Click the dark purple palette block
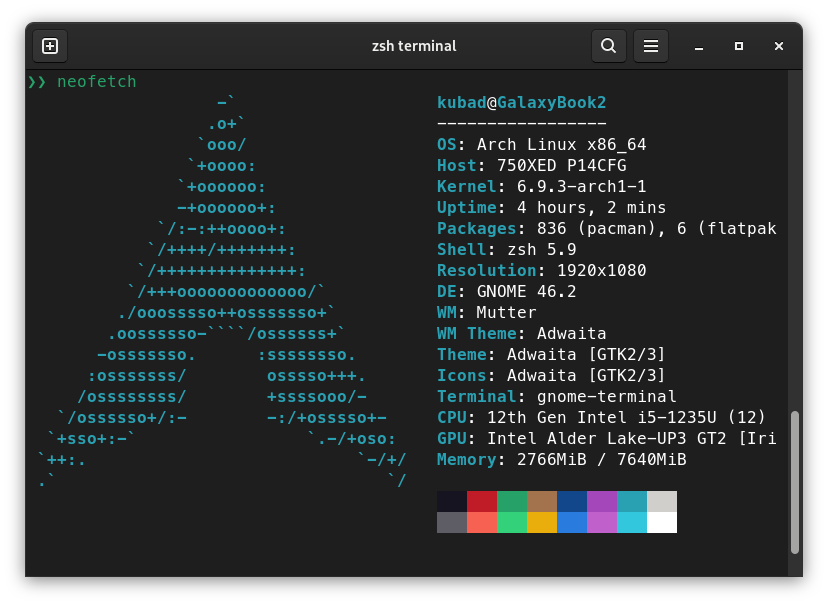Viewport: 828px width, 605px height. click(x=602, y=502)
